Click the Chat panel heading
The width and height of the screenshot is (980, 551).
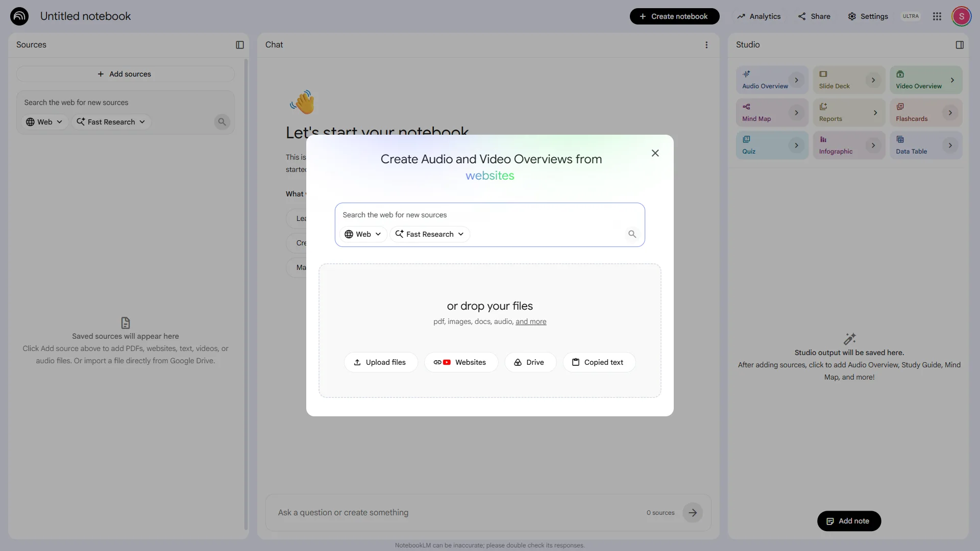(274, 45)
